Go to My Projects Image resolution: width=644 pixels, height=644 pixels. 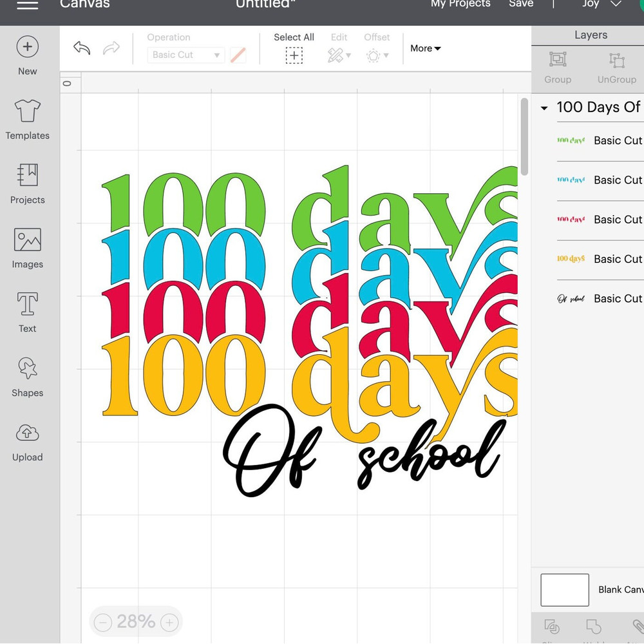coord(460,5)
